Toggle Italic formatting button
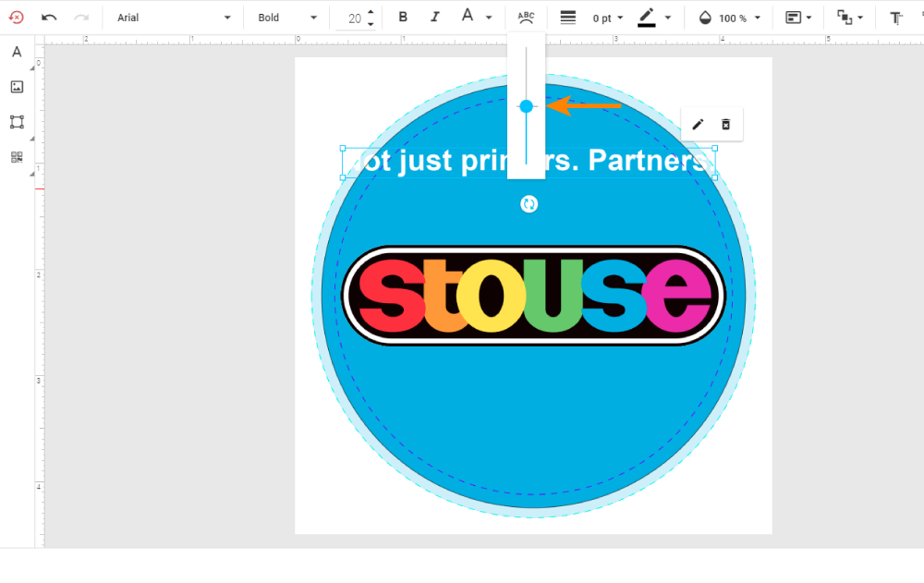This screenshot has width=924, height=583. pos(435,18)
